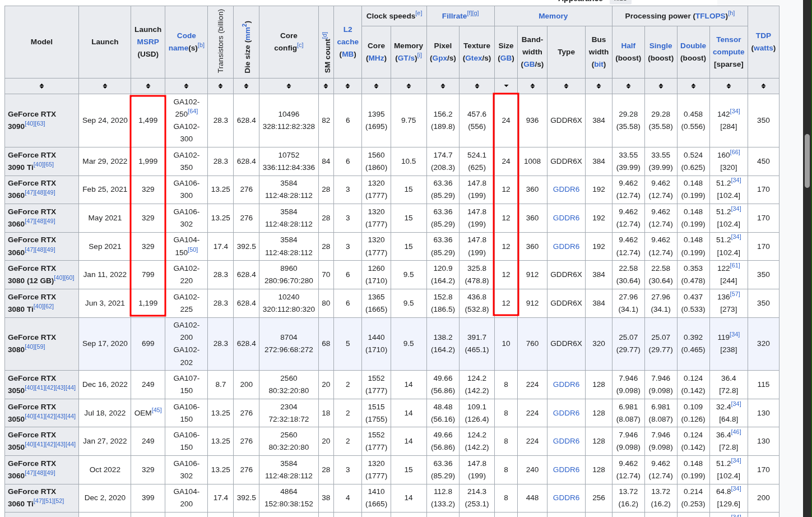Sort by Core config column arrow
Image resolution: width=812 pixels, height=517 pixels.
[289, 86]
